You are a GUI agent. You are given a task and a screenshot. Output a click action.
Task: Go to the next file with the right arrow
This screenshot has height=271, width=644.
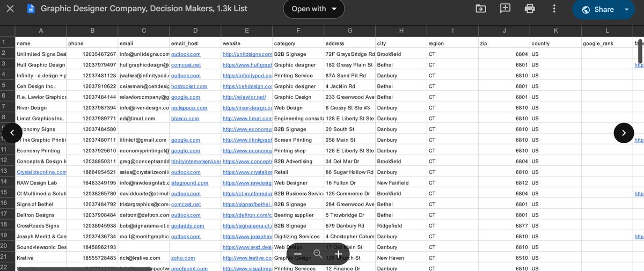click(x=624, y=133)
